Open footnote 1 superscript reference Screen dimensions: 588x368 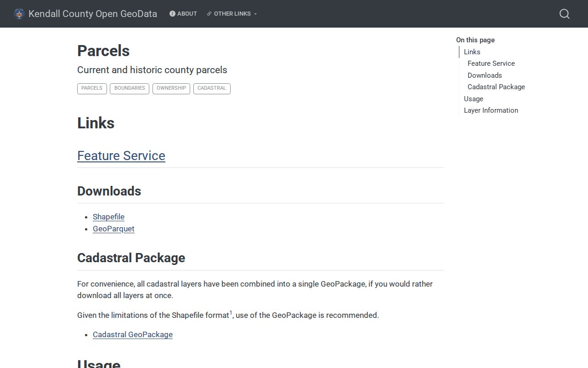[231, 313]
